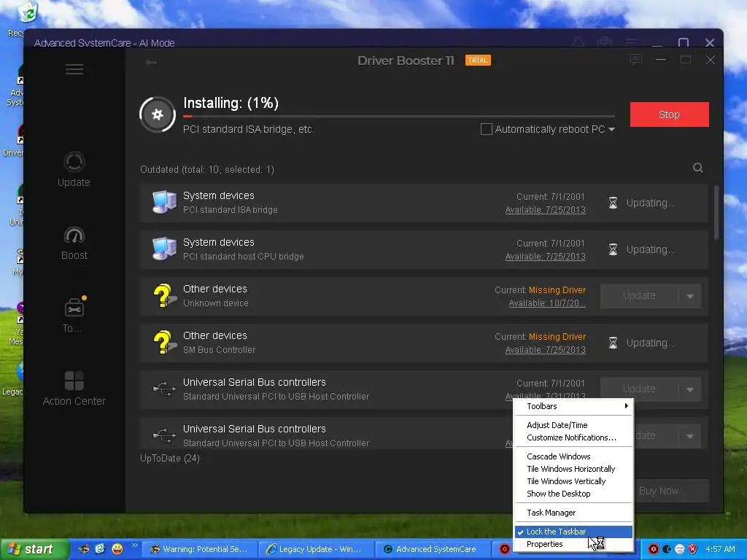Open the title bar menu lines in Advanced SystemCare
This screenshot has height=560, width=747.
point(631,42)
